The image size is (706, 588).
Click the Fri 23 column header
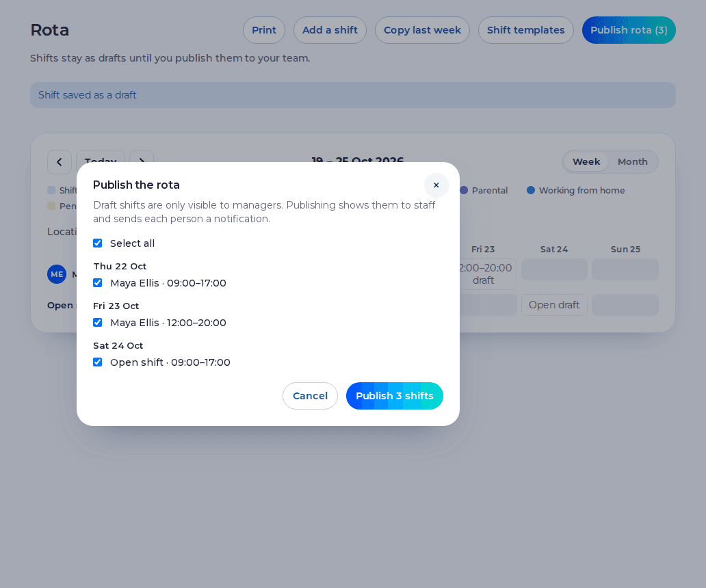pyautogui.click(x=483, y=250)
